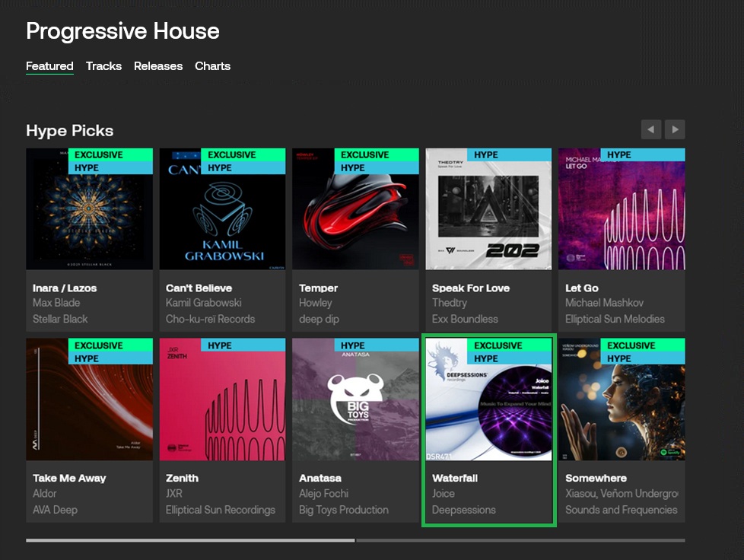Click the Elliptical Sun Melodies label

coord(615,319)
